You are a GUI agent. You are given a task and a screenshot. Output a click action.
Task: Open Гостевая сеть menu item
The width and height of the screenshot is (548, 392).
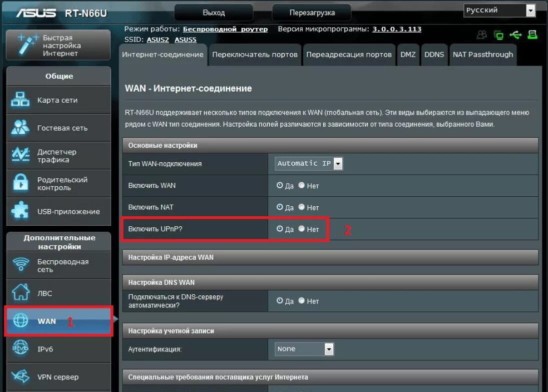click(x=59, y=128)
